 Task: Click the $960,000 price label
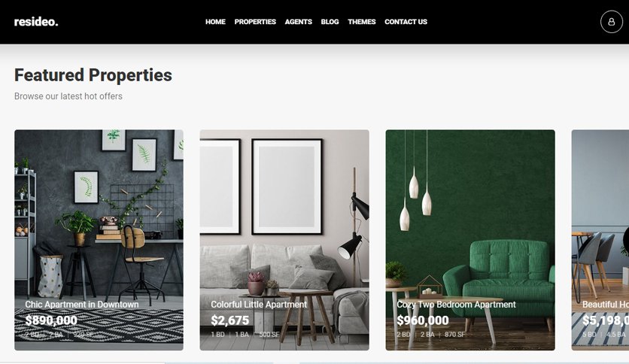click(423, 320)
